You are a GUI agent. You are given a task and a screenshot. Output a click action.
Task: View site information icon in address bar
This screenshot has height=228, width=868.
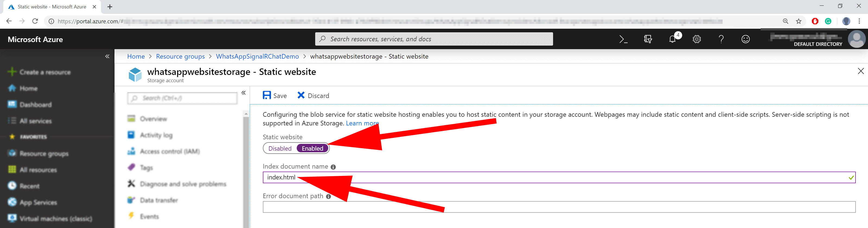click(x=51, y=21)
